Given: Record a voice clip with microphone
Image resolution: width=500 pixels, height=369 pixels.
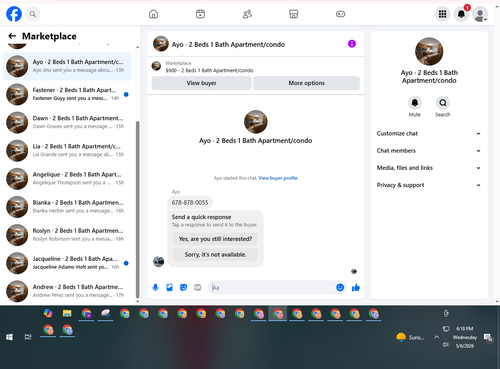Looking at the screenshot, I should point(155,287).
